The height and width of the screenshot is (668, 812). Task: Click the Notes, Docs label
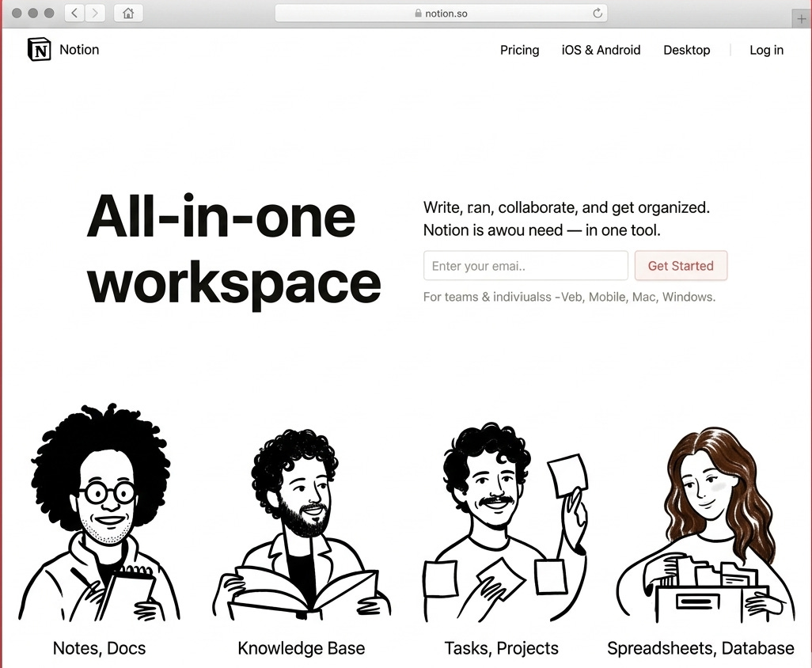(x=100, y=648)
